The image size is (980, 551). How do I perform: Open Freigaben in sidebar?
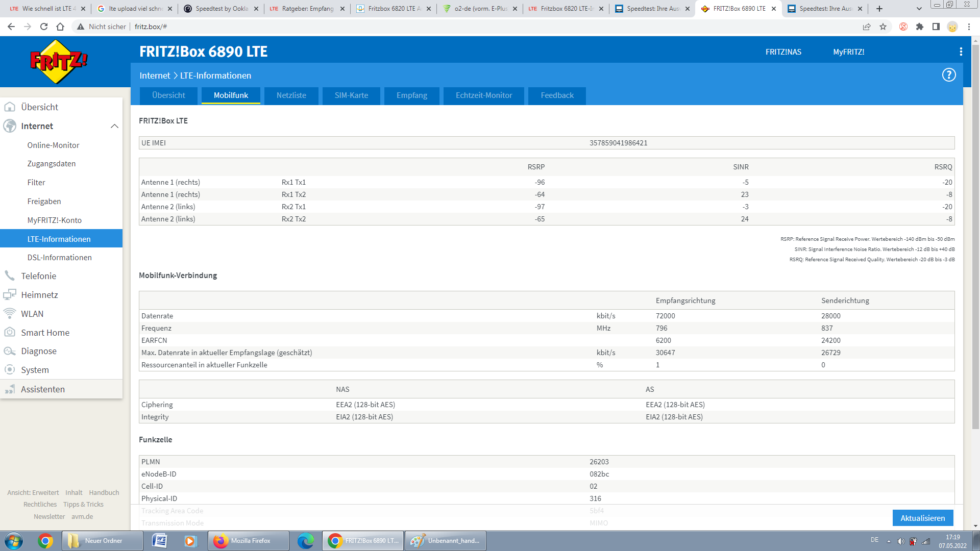(x=44, y=202)
